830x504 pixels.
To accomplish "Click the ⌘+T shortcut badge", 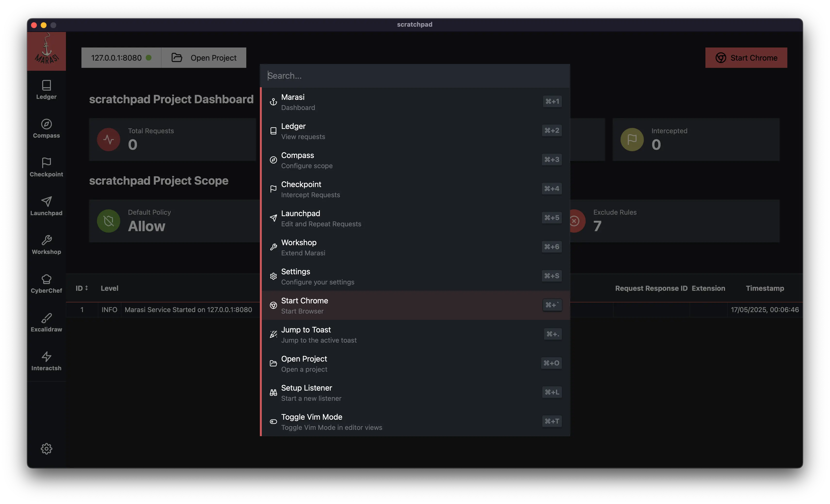I will click(552, 421).
